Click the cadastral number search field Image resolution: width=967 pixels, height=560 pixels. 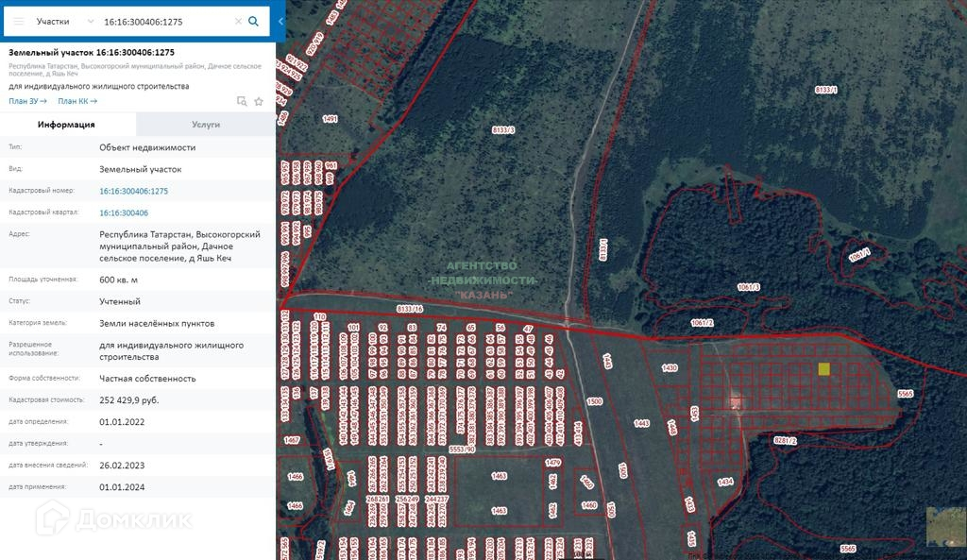(166, 22)
